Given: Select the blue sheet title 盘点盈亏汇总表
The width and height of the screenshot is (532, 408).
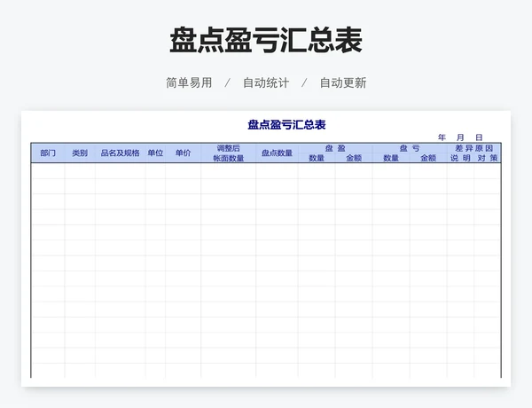Looking at the screenshot, I should click(x=286, y=124).
